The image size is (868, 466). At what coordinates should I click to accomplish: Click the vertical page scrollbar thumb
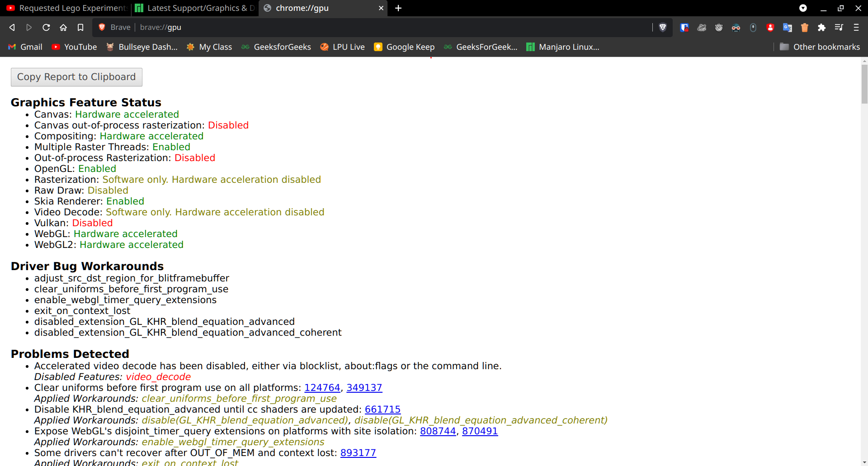coord(864,84)
